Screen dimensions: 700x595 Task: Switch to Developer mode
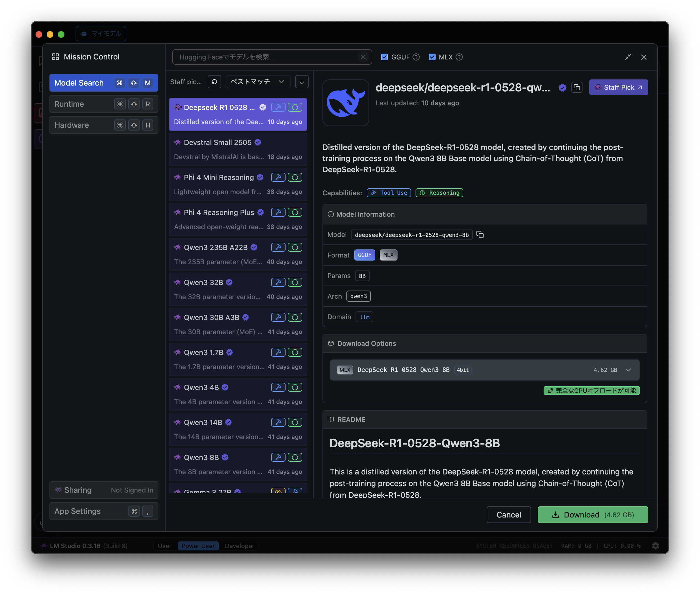click(239, 546)
